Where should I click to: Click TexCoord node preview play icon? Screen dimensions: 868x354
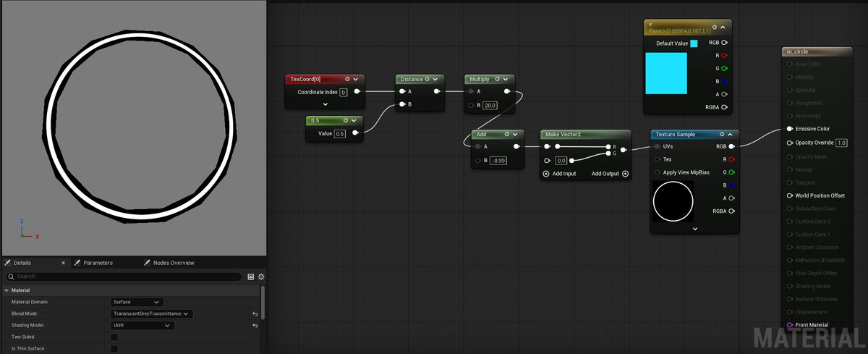[x=347, y=79]
